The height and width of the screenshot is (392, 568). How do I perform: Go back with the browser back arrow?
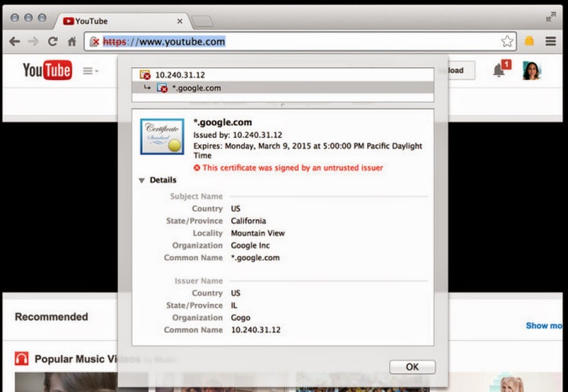pos(15,41)
